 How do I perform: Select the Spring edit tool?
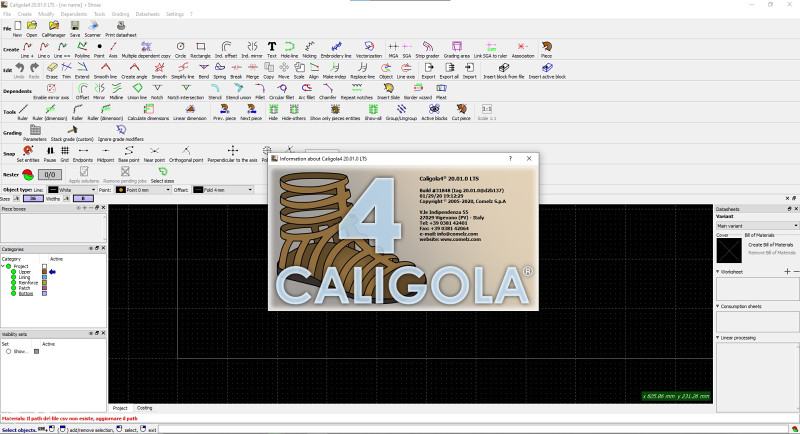(220, 70)
